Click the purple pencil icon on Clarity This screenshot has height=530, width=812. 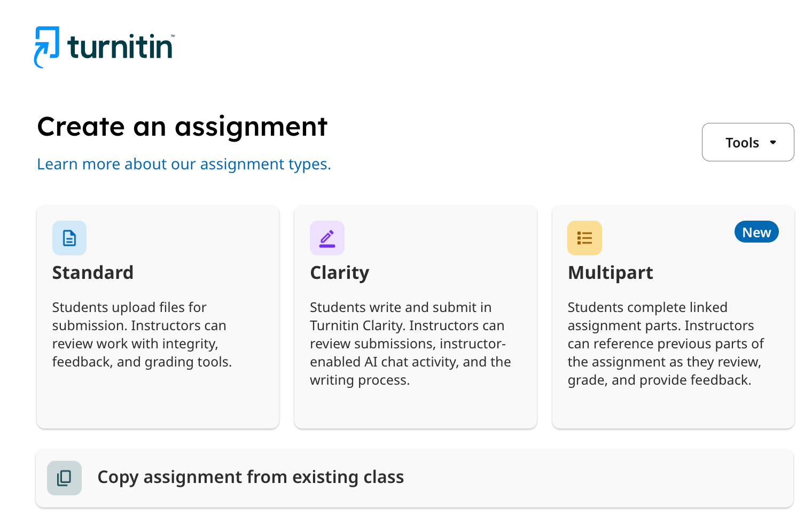click(327, 238)
